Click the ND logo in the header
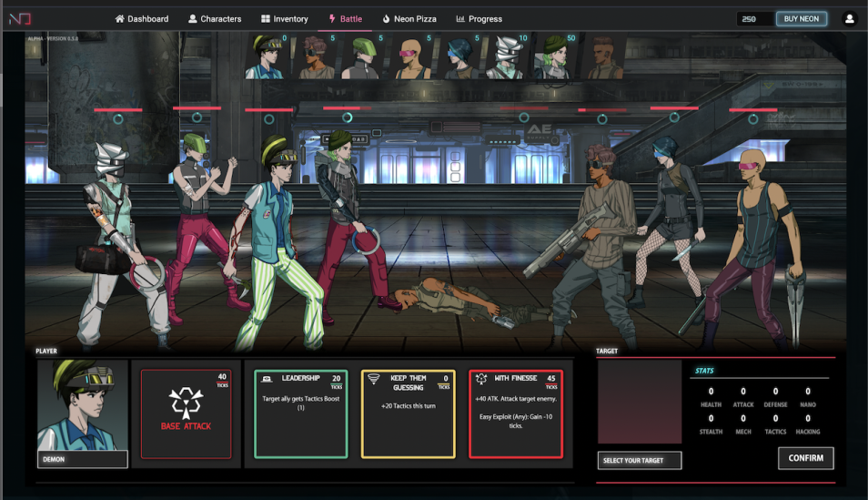The width and height of the screenshot is (868, 500). click(19, 19)
